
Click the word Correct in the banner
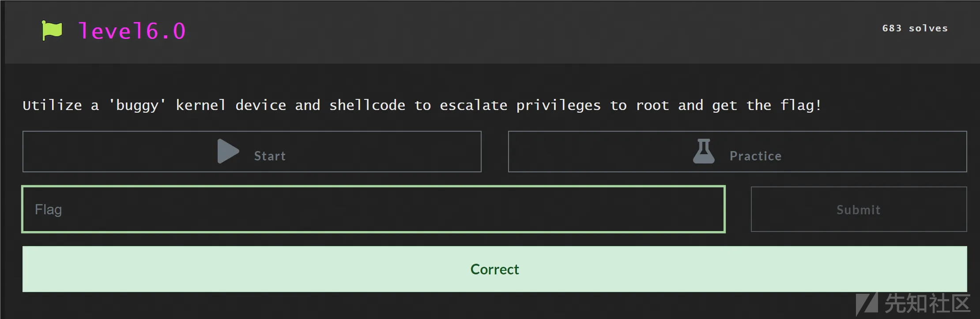tap(494, 269)
